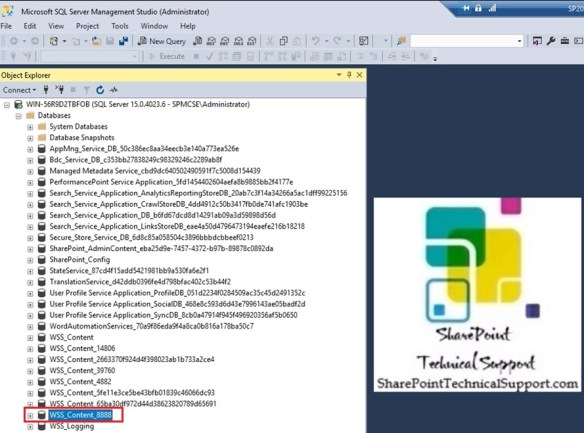The height and width of the screenshot is (433, 584).
Task: Click the Toolbox icon in toolbar
Action: coord(565,41)
